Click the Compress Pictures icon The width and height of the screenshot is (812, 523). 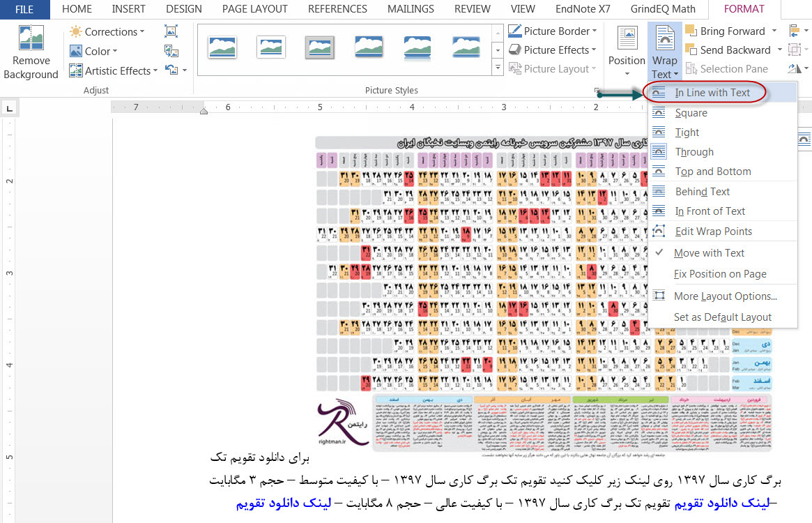[x=171, y=31]
